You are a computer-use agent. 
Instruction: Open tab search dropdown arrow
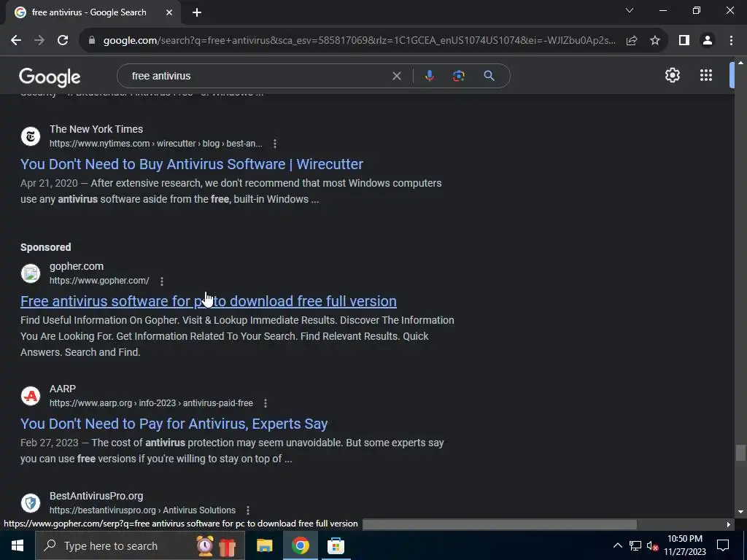[630, 10]
